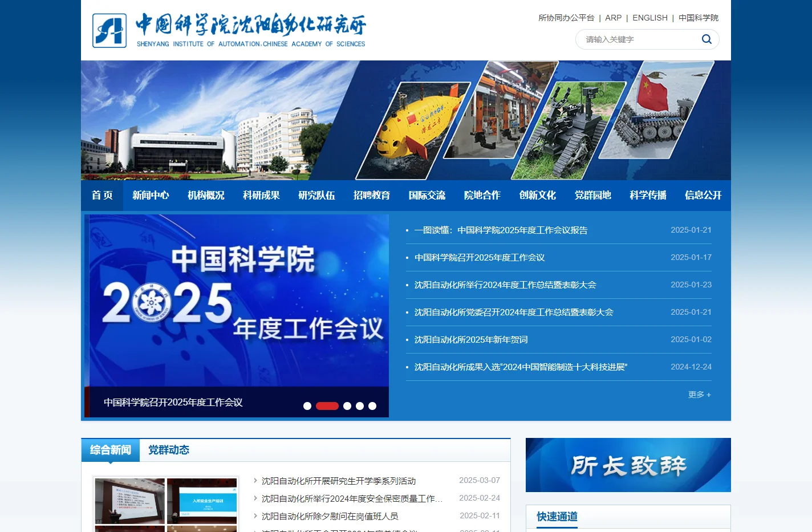Open the ARP link
The height and width of the screenshot is (532, 812).
[614, 18]
